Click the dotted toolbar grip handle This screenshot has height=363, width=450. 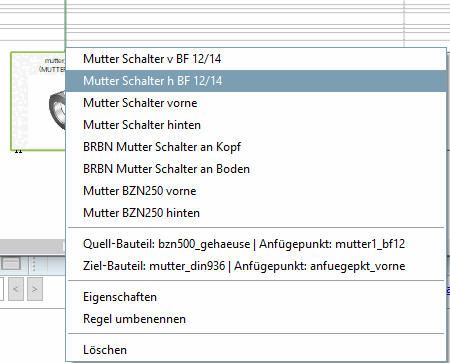click(x=34, y=264)
